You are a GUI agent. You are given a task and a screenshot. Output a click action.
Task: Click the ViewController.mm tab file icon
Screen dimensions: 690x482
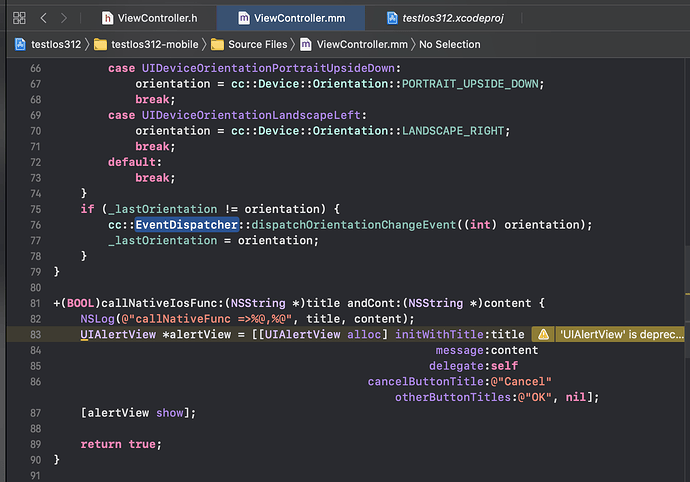click(243, 18)
